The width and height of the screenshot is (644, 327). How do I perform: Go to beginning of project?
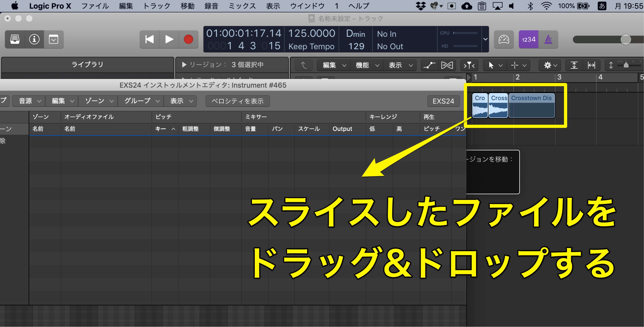(x=149, y=39)
